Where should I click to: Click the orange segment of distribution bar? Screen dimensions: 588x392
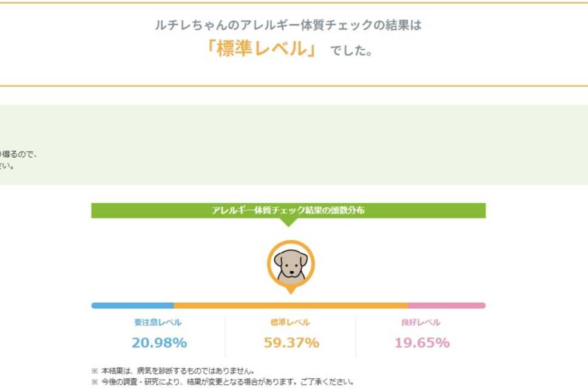tap(291, 306)
